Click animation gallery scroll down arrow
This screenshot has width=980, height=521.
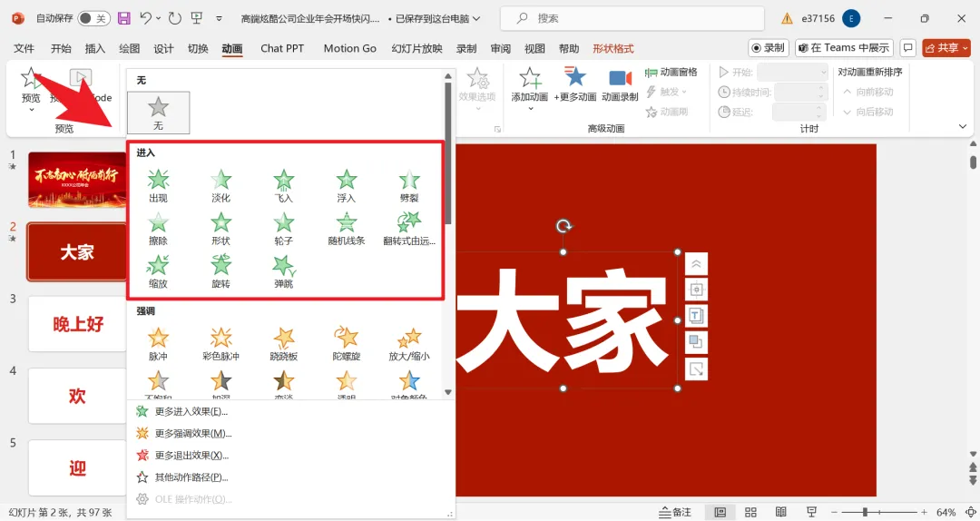pos(448,392)
